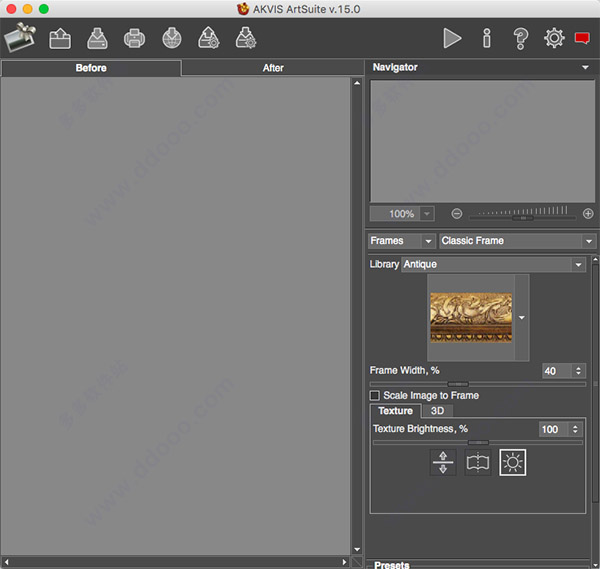Screen dimensions: 600x569
Task: Switch to the Before tab
Action: pos(91,68)
